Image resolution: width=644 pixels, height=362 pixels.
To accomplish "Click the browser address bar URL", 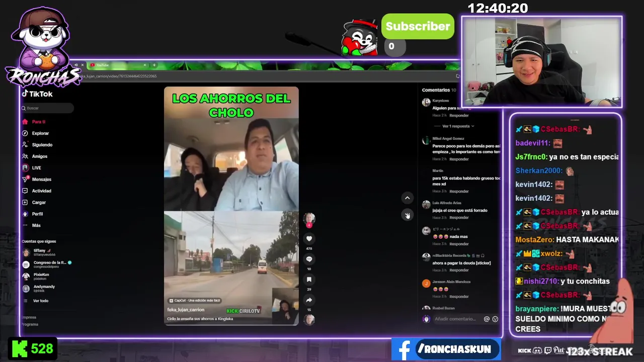I will click(x=118, y=76).
